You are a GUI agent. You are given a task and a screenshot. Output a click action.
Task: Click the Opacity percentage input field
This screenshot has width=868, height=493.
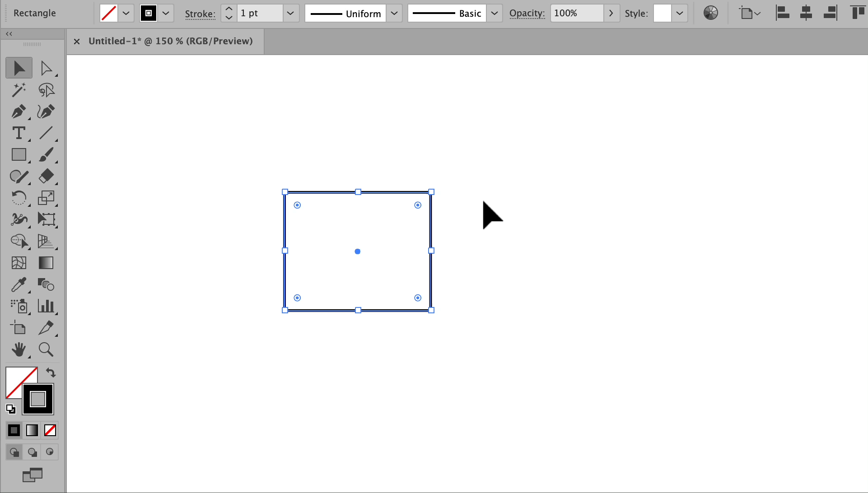(x=576, y=13)
